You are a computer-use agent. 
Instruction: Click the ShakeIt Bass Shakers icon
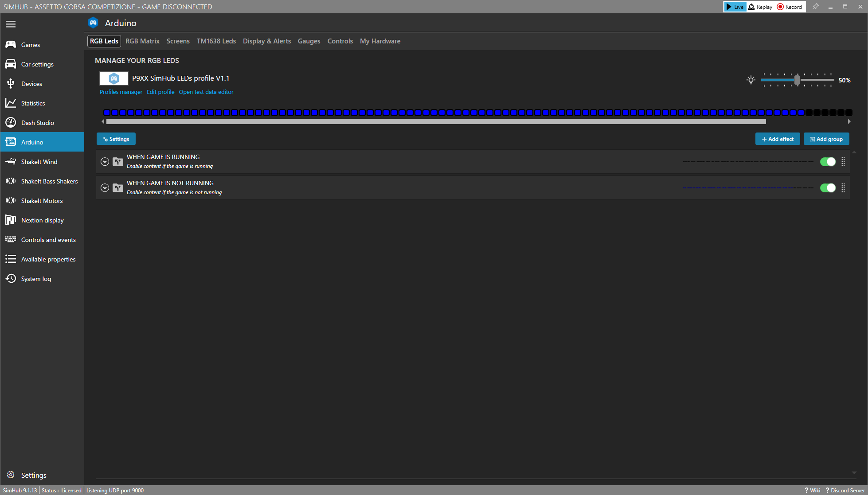[11, 181]
